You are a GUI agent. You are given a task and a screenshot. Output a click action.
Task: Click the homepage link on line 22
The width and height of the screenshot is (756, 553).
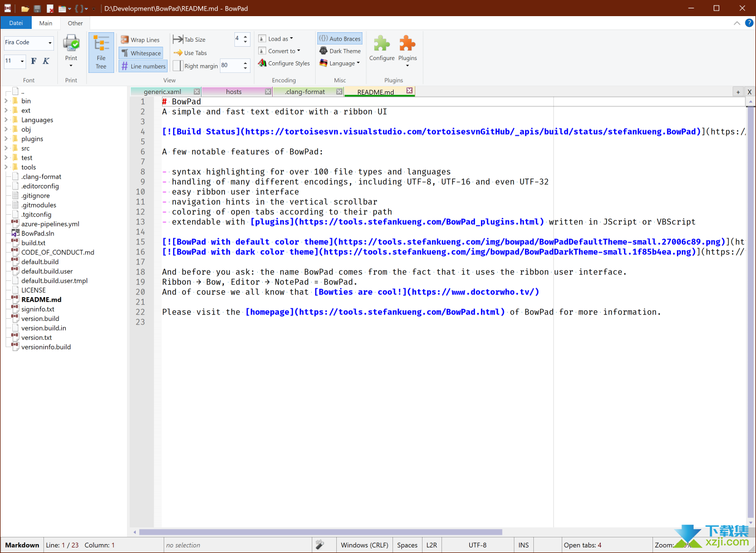click(375, 312)
